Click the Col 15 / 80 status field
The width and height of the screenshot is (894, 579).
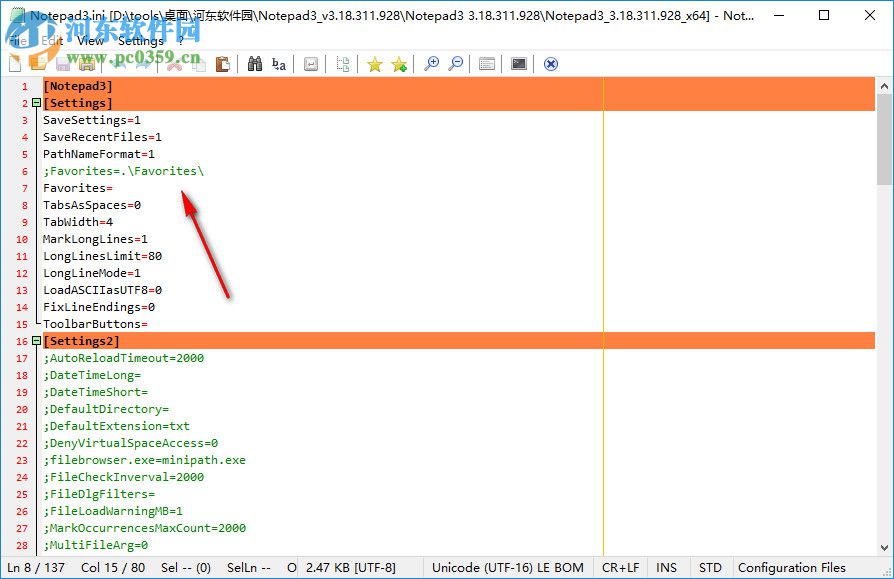113,568
